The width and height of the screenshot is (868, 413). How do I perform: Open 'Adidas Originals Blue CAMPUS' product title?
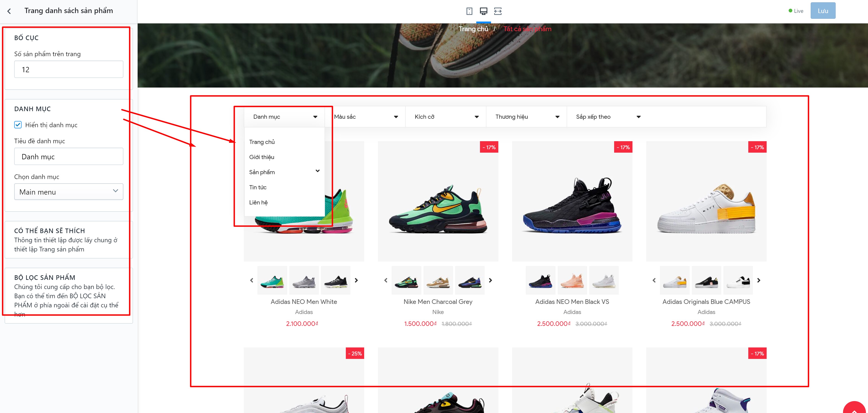706,302
